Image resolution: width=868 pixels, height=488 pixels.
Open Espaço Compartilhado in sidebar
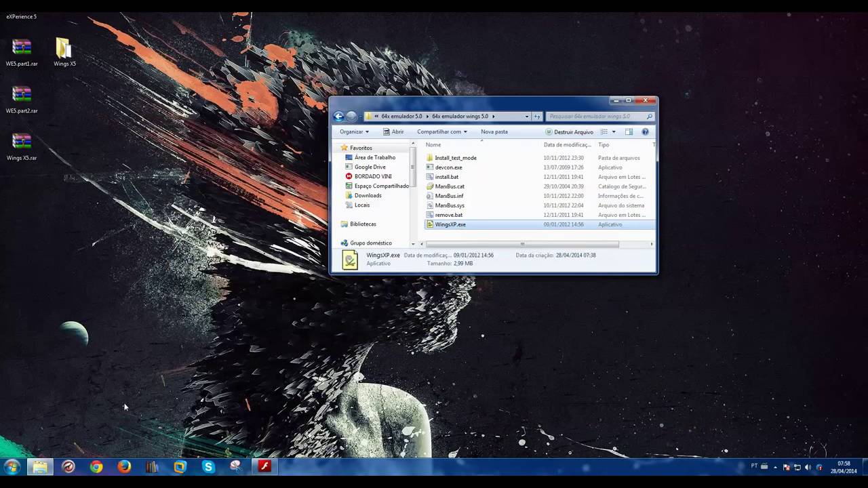[377, 186]
